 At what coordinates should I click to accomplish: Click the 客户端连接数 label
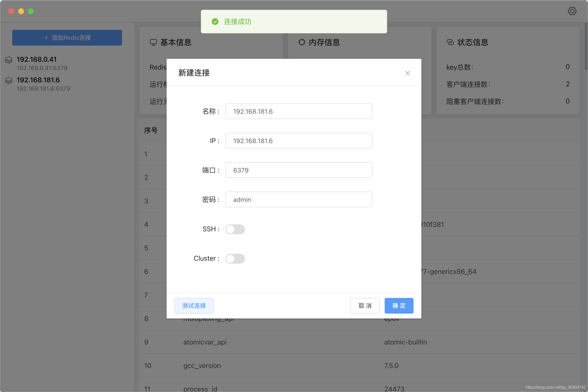tap(468, 84)
